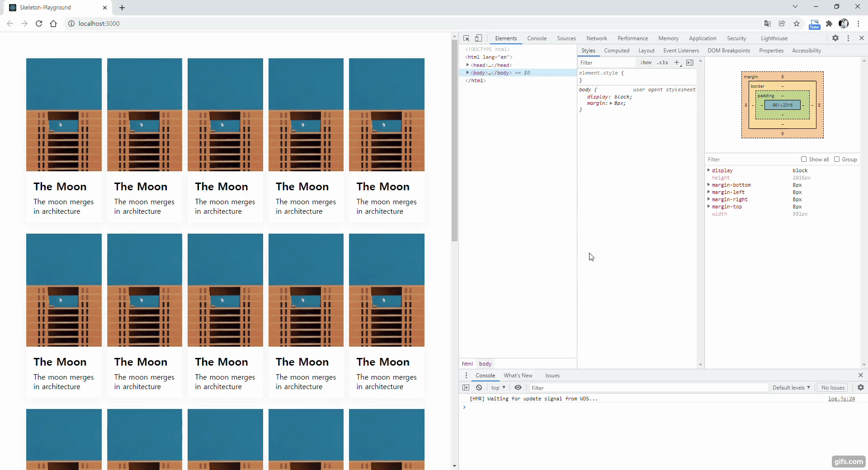Toggle the device toolbar icon
Screen dimensions: 868x470
pyautogui.click(x=478, y=38)
